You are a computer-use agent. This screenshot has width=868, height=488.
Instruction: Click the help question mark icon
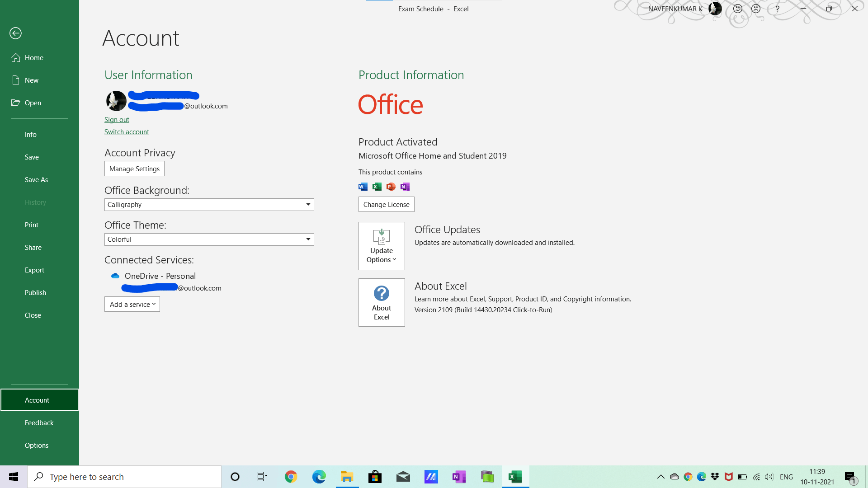[x=778, y=9]
